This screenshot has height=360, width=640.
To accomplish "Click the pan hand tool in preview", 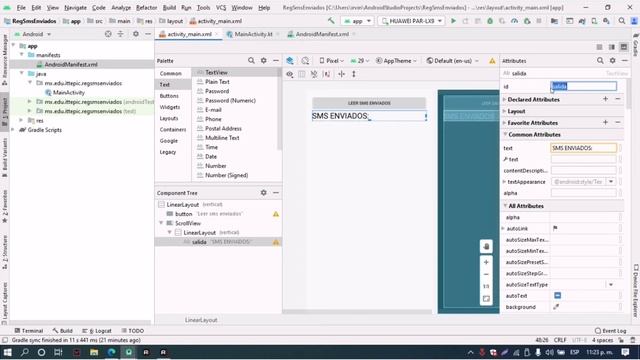I will click(x=486, y=247).
